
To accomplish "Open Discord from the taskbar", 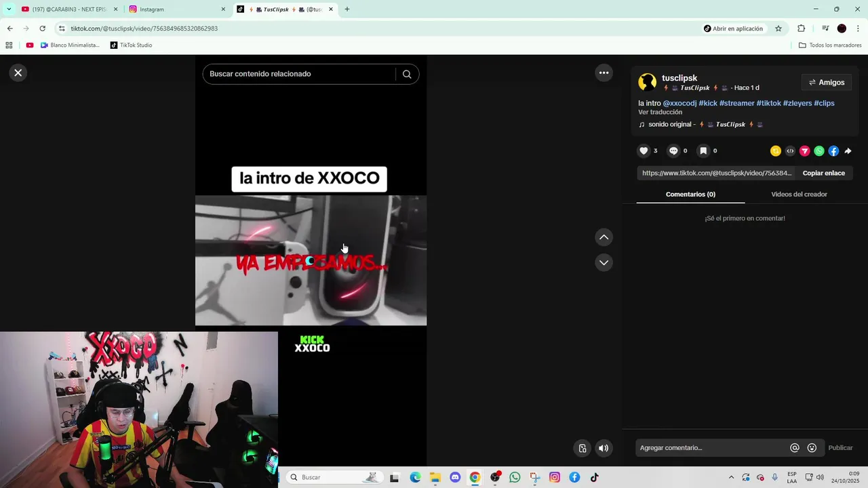I will pyautogui.click(x=455, y=477).
